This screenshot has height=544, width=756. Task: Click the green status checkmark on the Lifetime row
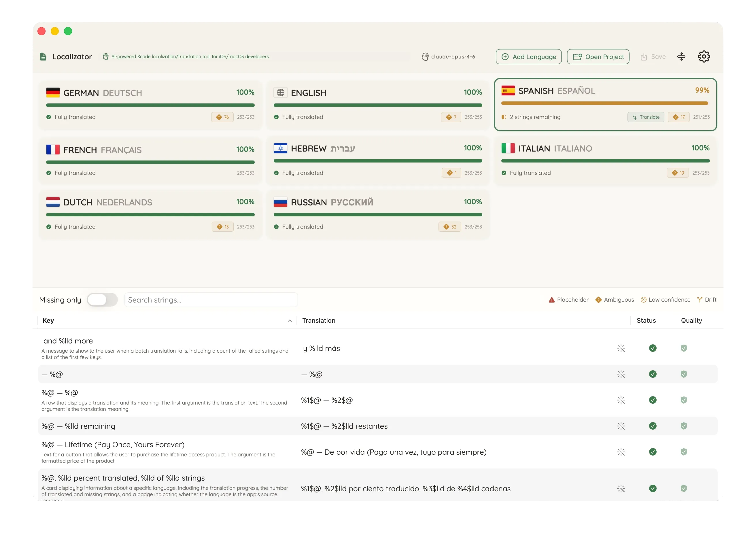653,452
